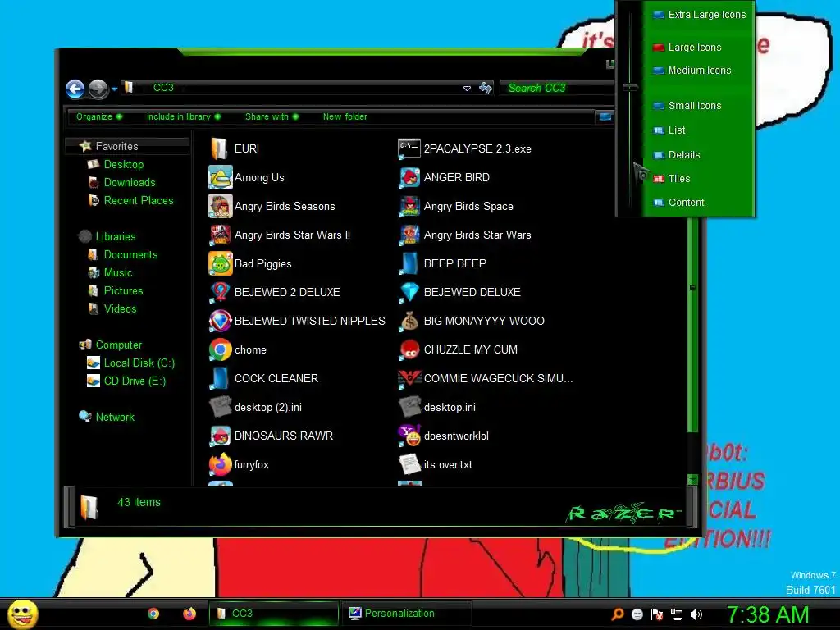840x630 pixels.
Task: Click the Forward navigation arrow
Action: tap(98, 89)
